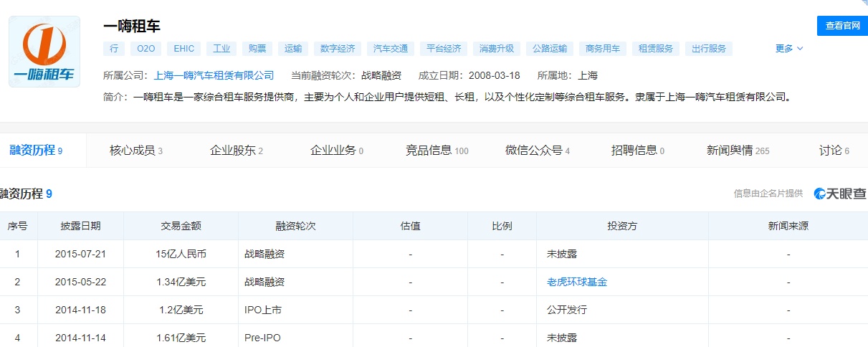Open 上海一嗨汽车租赁有限公司 company link
The image size is (868, 347).
214,75
